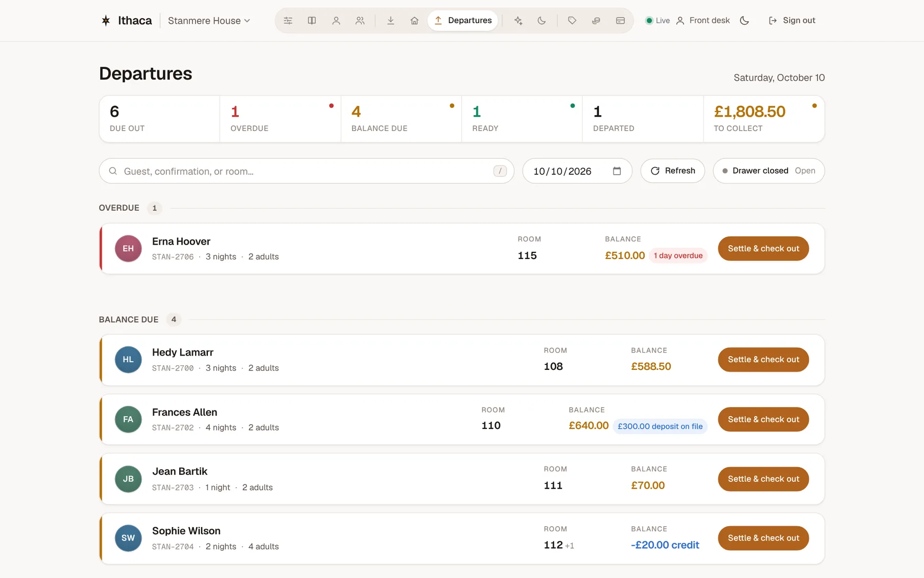Click the Refresh button
924x578 pixels.
(672, 171)
